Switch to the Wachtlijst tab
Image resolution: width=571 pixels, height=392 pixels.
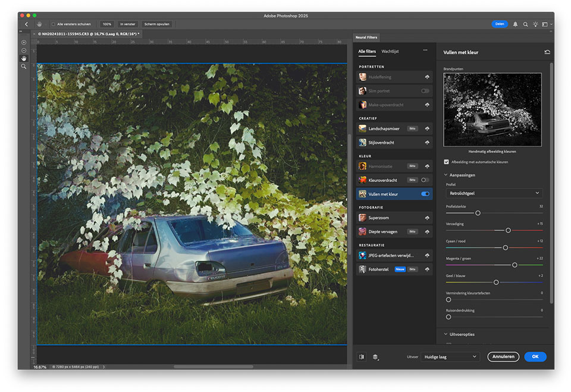tap(390, 51)
